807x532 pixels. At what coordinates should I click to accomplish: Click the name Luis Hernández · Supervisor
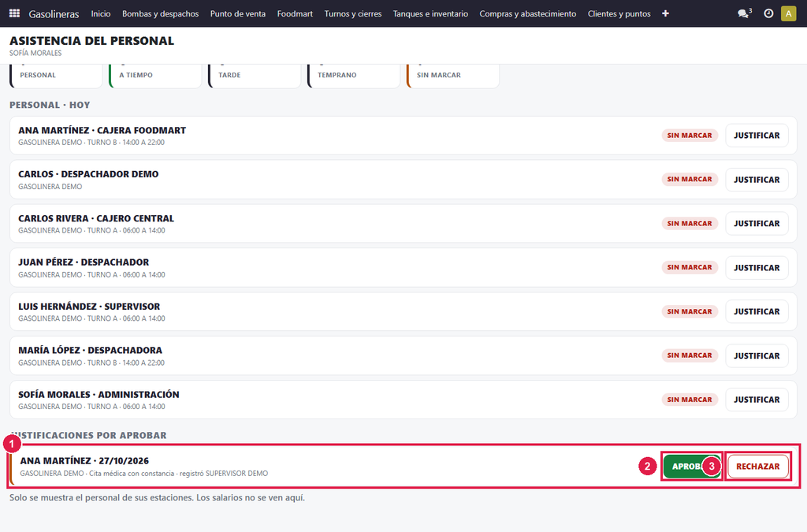click(89, 306)
